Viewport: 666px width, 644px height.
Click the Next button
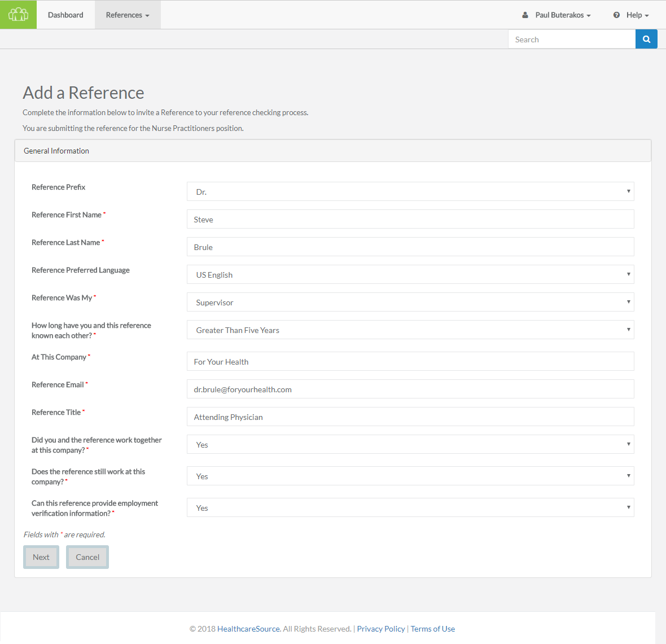pos(41,557)
